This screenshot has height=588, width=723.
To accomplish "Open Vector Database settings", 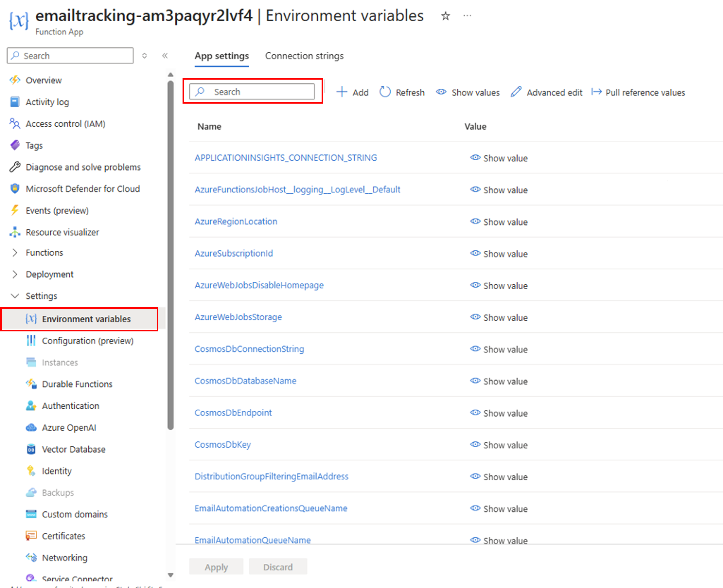I will (73, 449).
